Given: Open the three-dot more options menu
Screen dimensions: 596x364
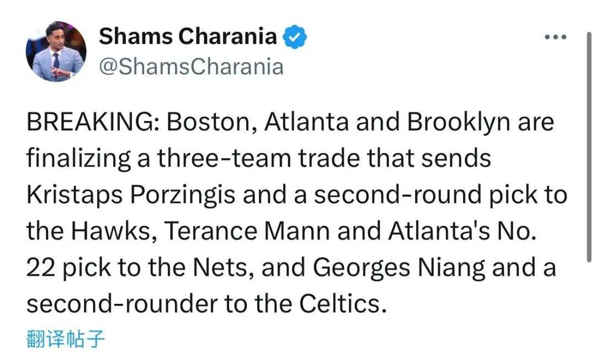Looking at the screenshot, I should (555, 38).
